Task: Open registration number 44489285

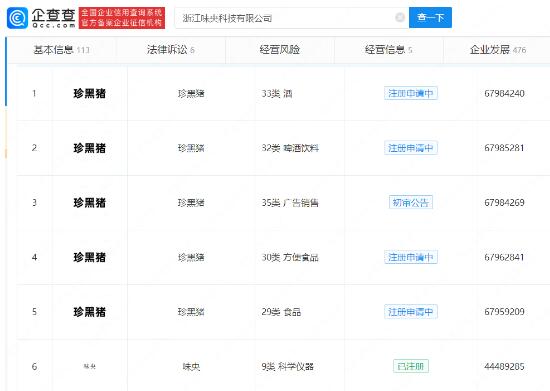Action: pos(504,366)
